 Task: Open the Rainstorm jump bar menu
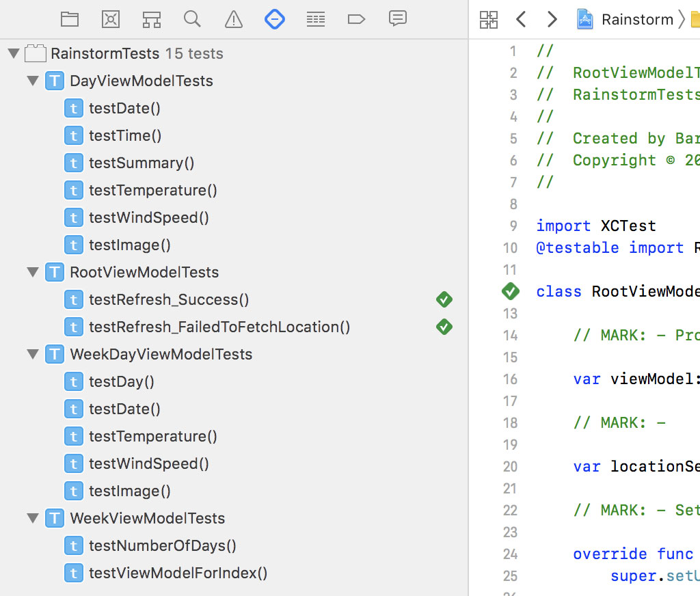pyautogui.click(x=636, y=19)
